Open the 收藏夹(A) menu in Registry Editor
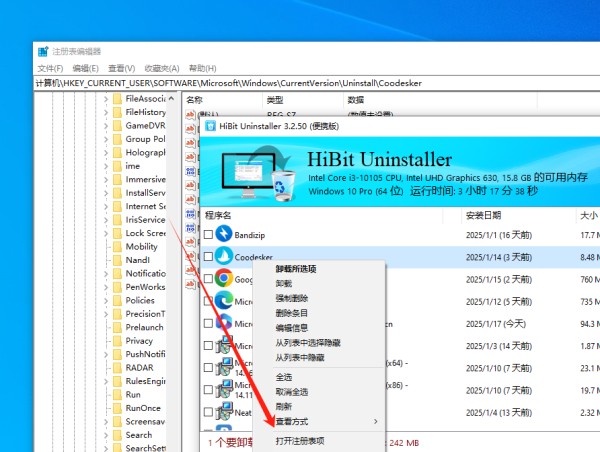This screenshot has height=452, width=600. 162,69
